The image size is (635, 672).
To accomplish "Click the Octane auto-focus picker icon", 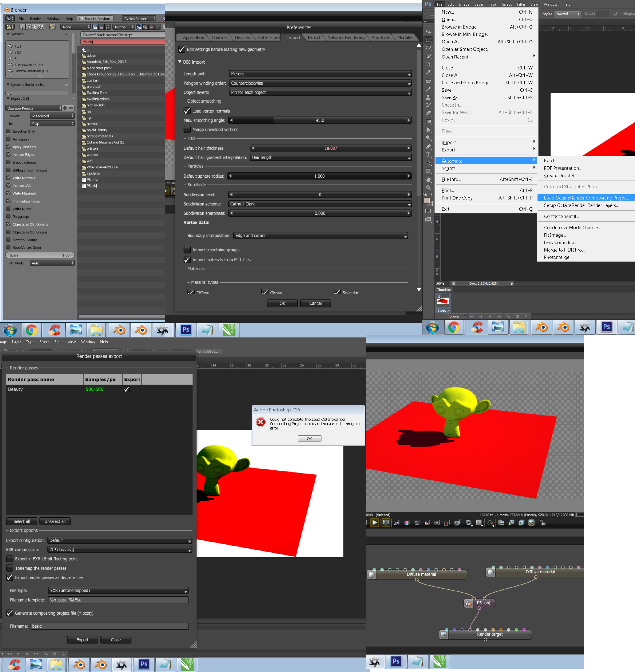I will [x=397, y=523].
